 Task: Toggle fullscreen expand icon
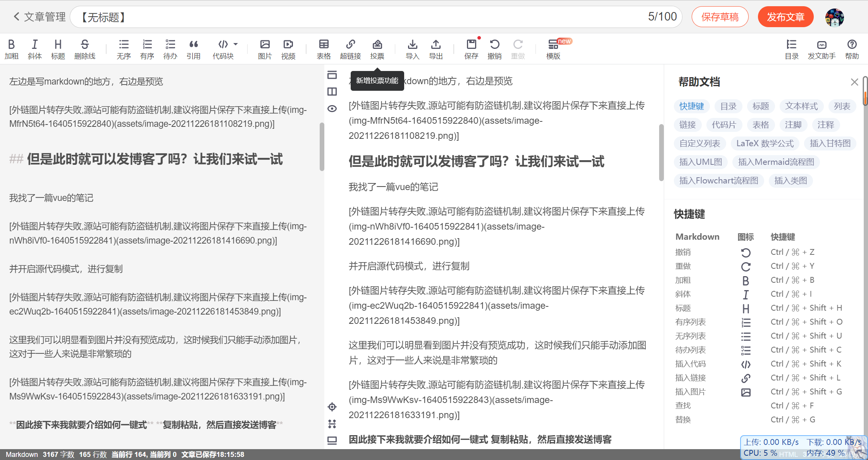click(x=332, y=424)
